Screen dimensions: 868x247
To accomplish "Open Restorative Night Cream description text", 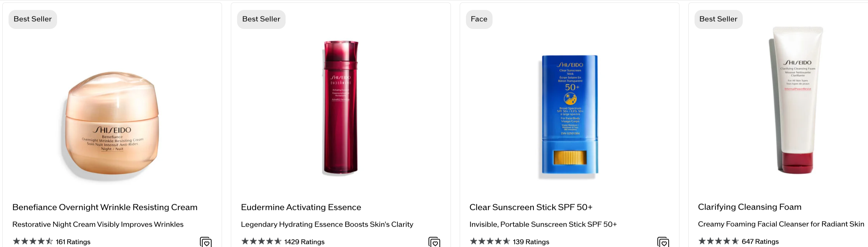I will (x=98, y=224).
